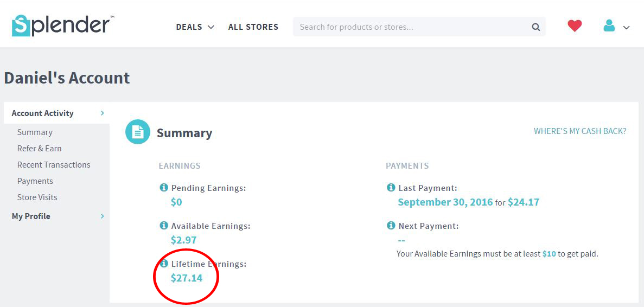This screenshot has height=307, width=644.
Task: Open the Where's My Cash Back link
Action: pyautogui.click(x=580, y=131)
